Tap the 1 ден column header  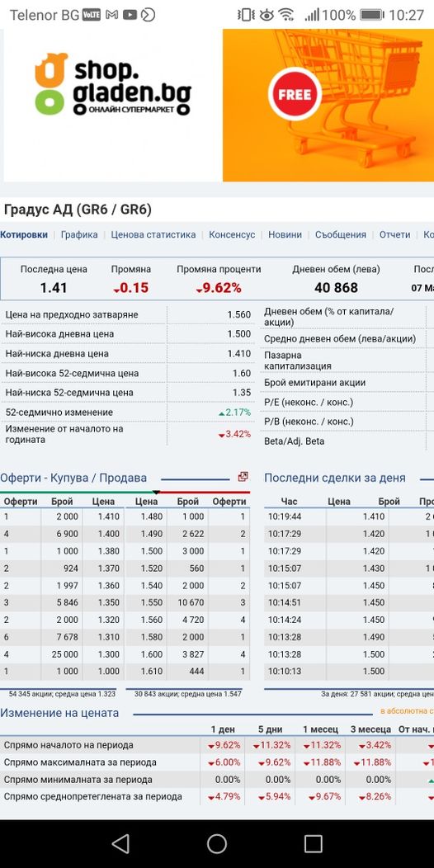tap(222, 729)
